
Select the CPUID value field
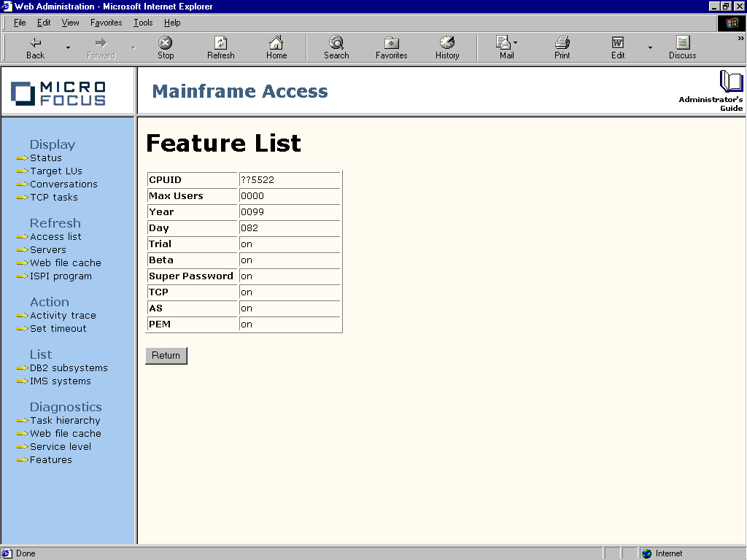[289, 179]
